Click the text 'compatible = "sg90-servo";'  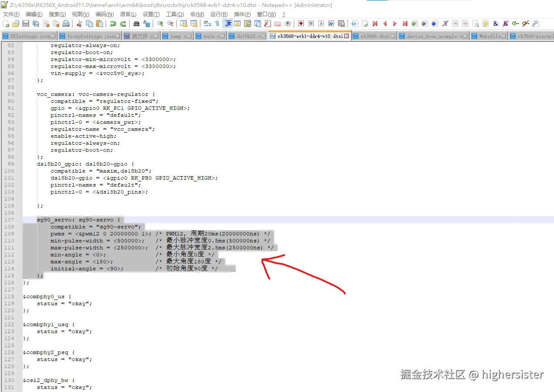96,227
